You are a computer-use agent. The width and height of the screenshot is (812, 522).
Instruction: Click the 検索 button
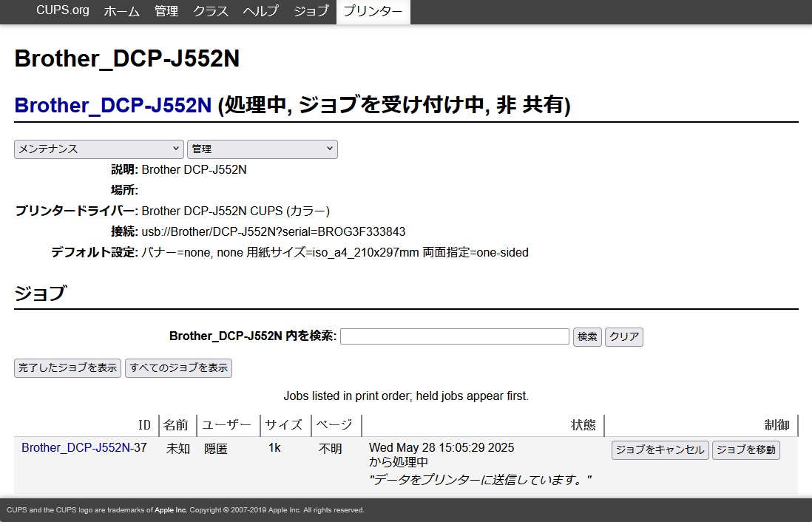(x=587, y=337)
